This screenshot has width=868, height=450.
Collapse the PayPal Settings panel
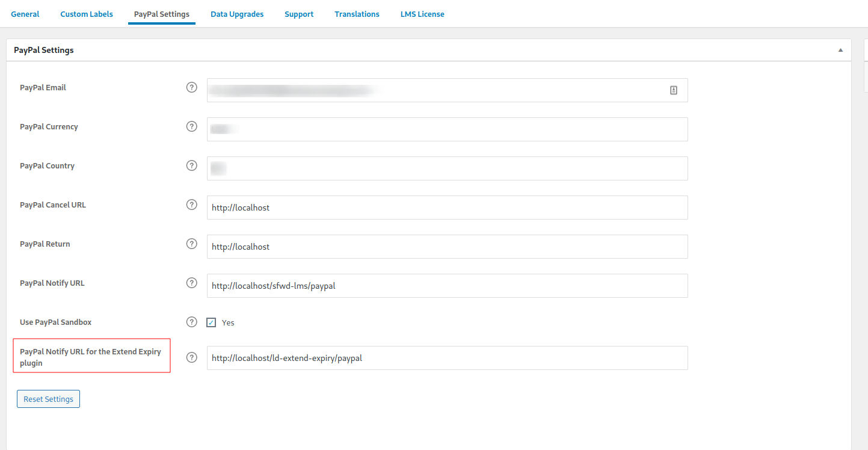pyautogui.click(x=840, y=50)
